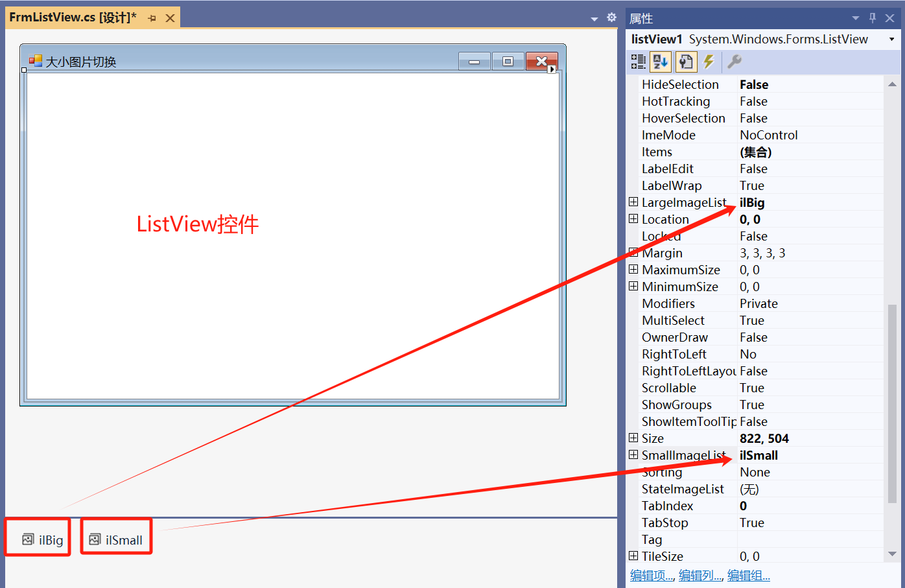This screenshot has height=588, width=905.
Task: Show the Properties page icon
Action: pyautogui.click(x=685, y=62)
